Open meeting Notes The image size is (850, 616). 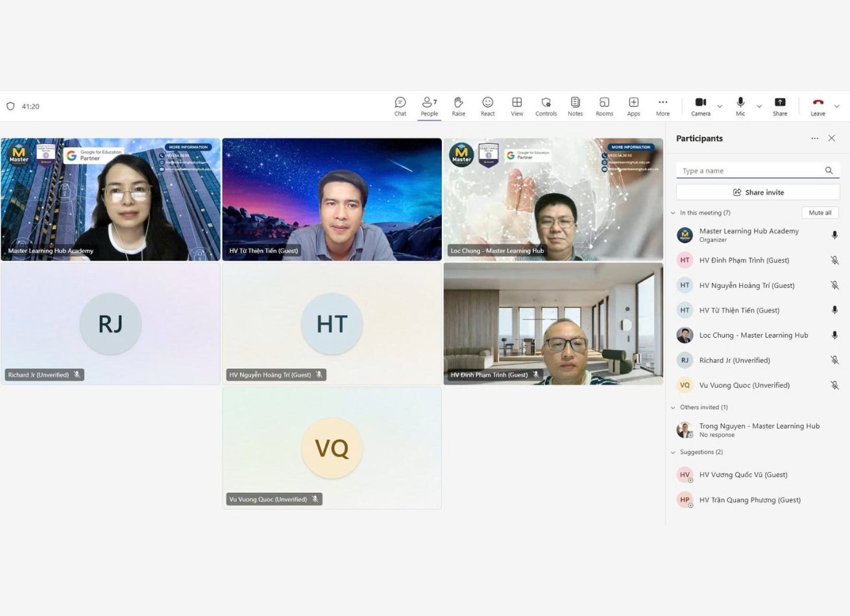click(575, 106)
